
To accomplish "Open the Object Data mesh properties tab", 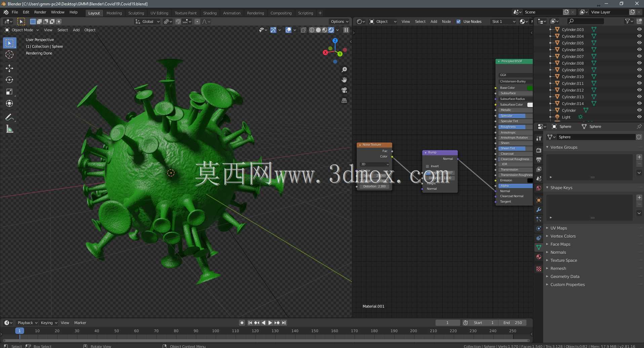I will [539, 247].
